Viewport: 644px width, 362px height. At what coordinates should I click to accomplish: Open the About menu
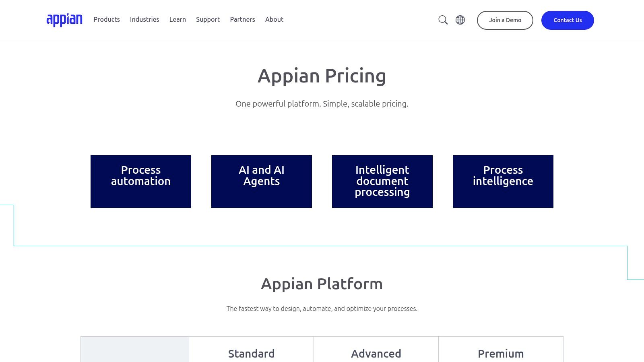tap(274, 19)
